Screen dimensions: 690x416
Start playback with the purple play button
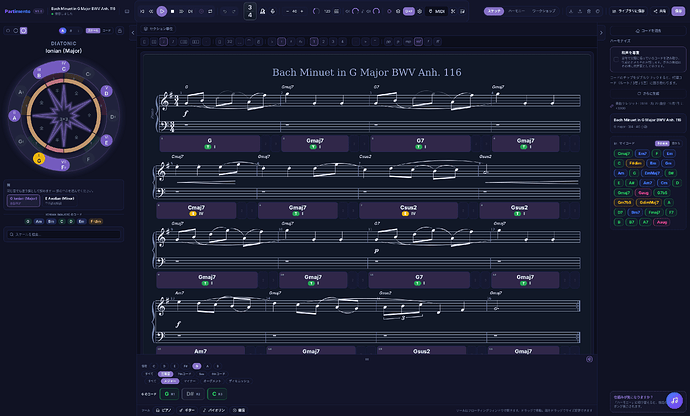point(161,11)
